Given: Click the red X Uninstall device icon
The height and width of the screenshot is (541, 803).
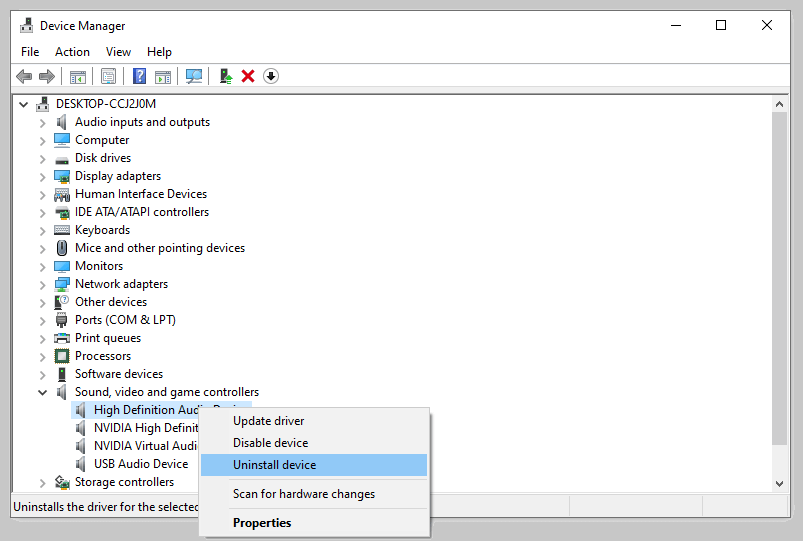Looking at the screenshot, I should coord(248,76).
